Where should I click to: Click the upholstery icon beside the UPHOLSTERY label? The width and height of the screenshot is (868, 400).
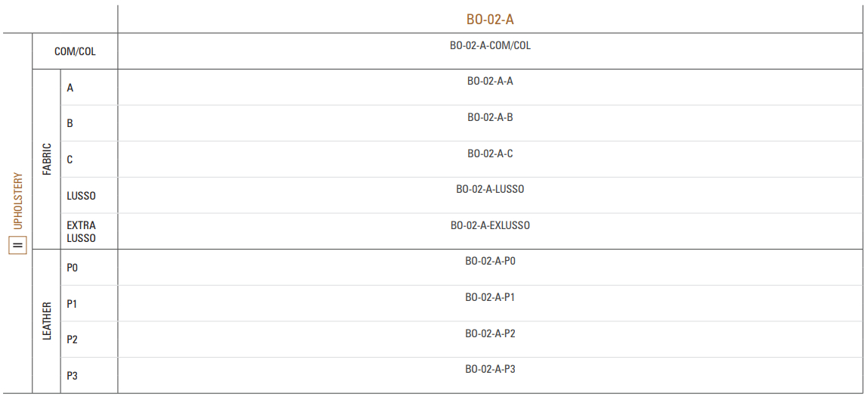(17, 246)
